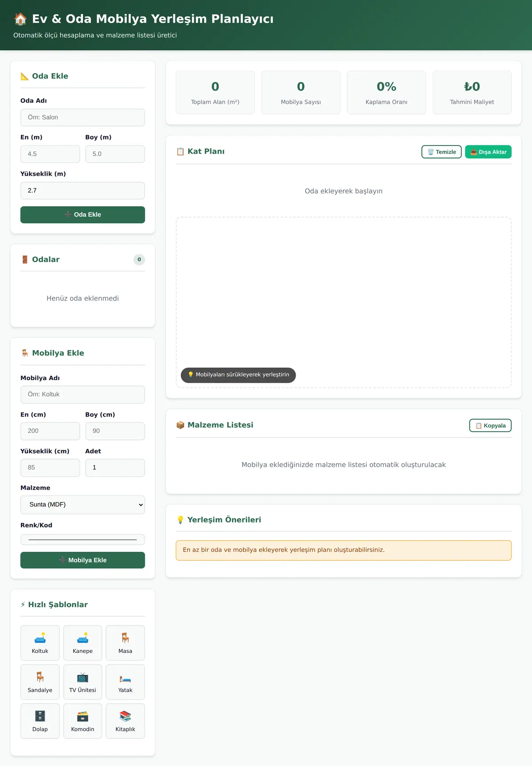Click the Kaplama Oranı stat card
532x766 pixels.
(x=387, y=93)
